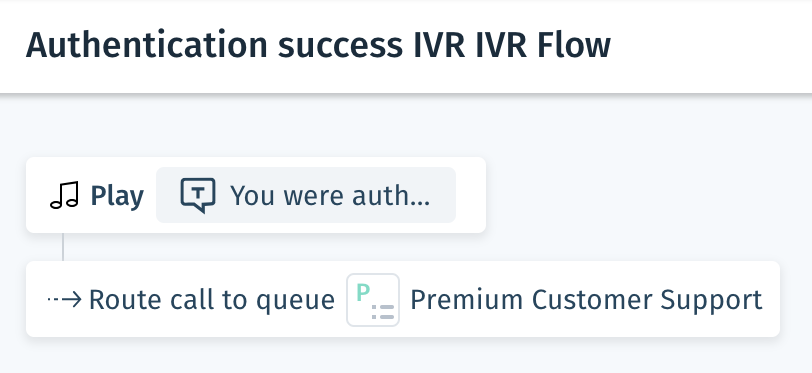Open the "You were auth..." message text

[x=330, y=196]
